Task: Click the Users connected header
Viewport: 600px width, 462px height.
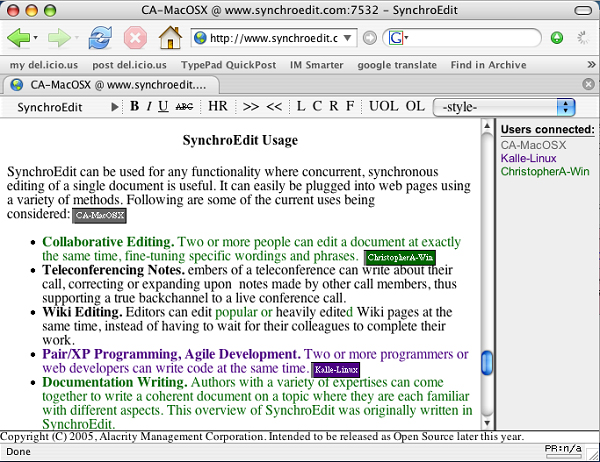Action: [548, 129]
